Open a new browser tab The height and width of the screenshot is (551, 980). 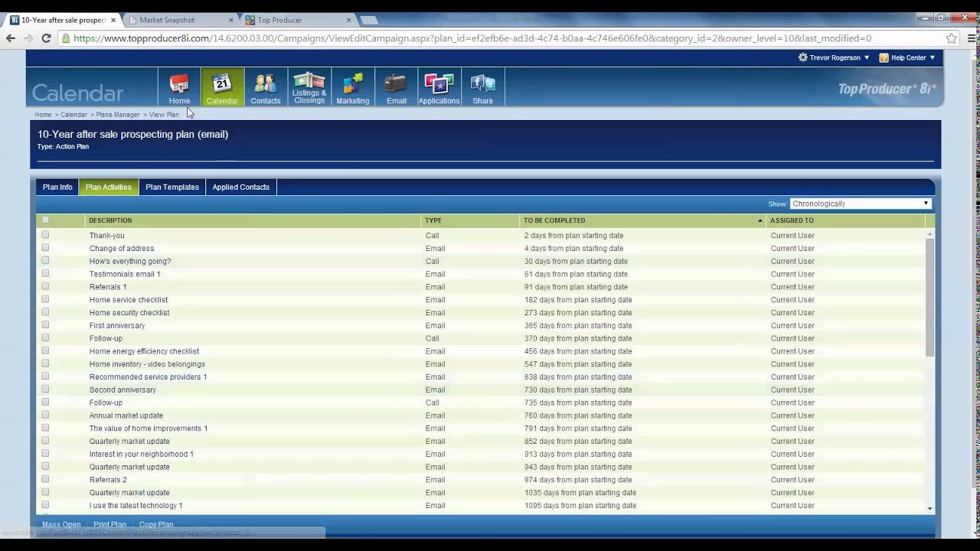point(369,20)
